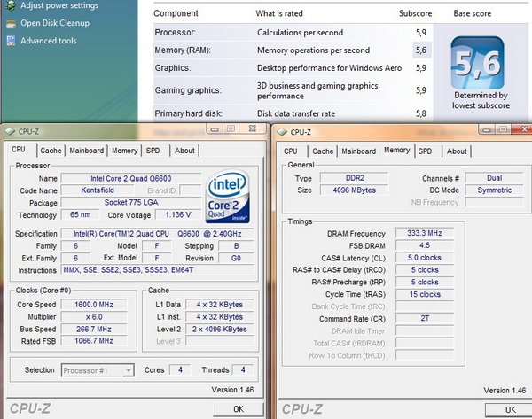
Task: Click the Technology value 65 nm
Action: click(x=80, y=214)
